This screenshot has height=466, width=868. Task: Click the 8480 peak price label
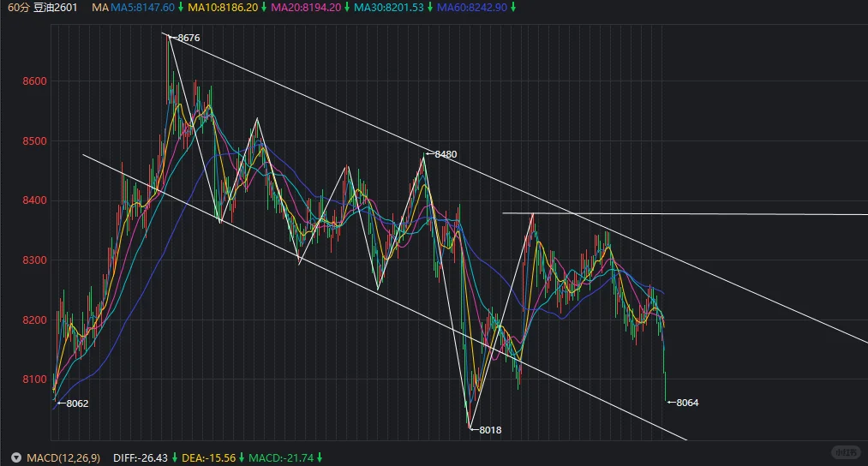pyautogui.click(x=446, y=154)
